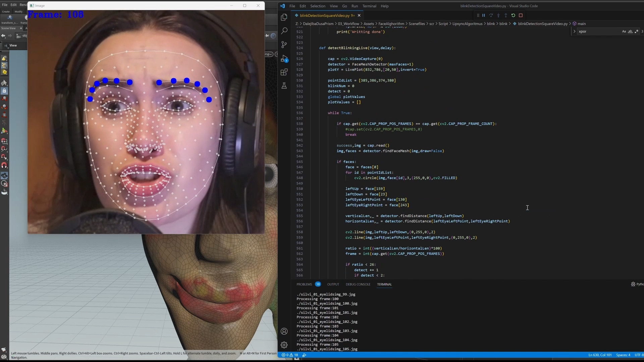Open the Search view in VS Code sidebar
This screenshot has height=362, width=644.
284,31
